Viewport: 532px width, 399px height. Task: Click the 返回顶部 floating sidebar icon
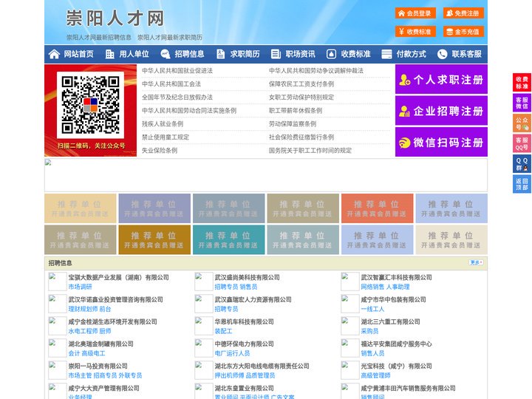pyautogui.click(x=522, y=184)
